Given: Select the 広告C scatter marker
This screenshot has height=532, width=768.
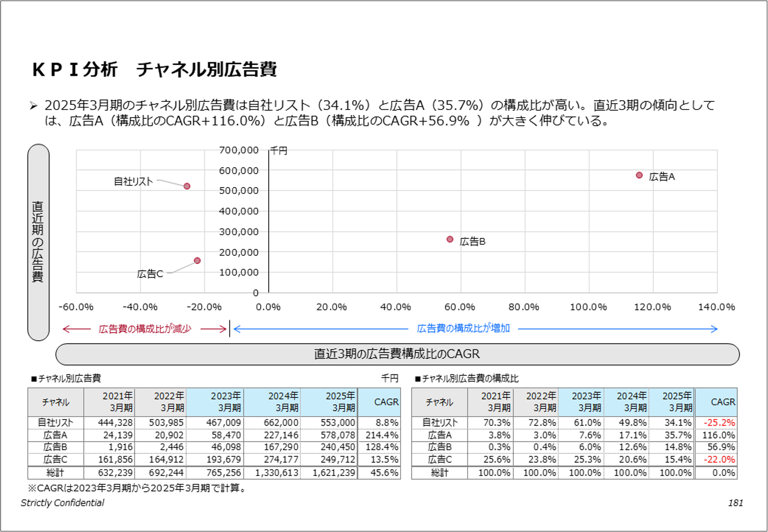Looking at the screenshot, I should tap(197, 260).
